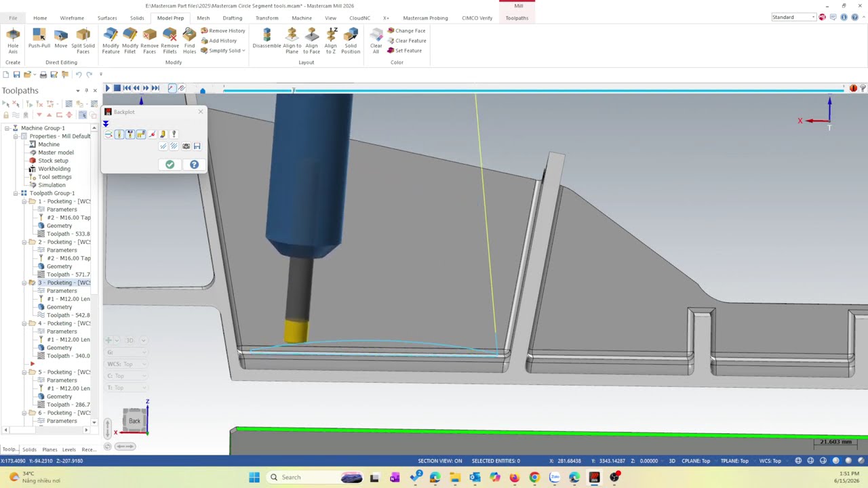Image resolution: width=868 pixels, height=488 pixels.
Task: Click the Align to Plane tool
Action: click(292, 41)
